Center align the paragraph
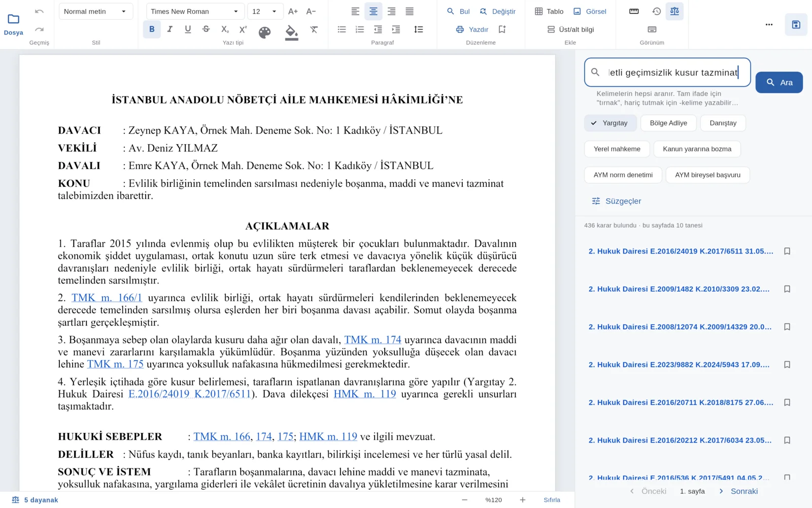Image resolution: width=812 pixels, height=508 pixels. coord(374,11)
